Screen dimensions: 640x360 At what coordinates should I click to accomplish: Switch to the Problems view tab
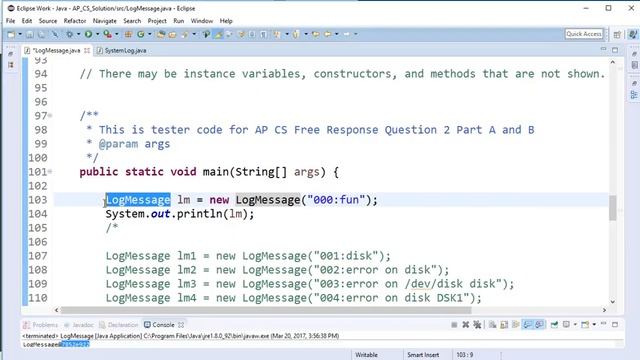40,325
